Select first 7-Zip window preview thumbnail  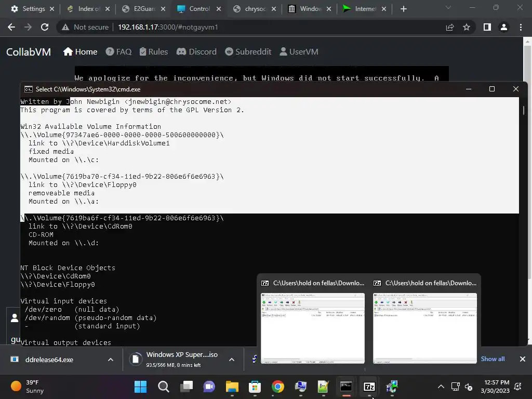click(312, 328)
